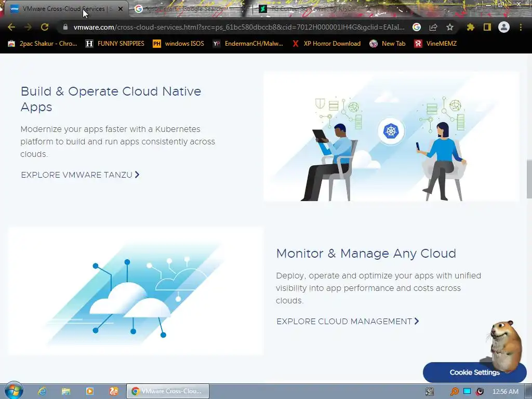The image size is (532, 399).
Task: Select the VMware Cross-Clou... Chrome taskbar button
Action: click(x=168, y=391)
